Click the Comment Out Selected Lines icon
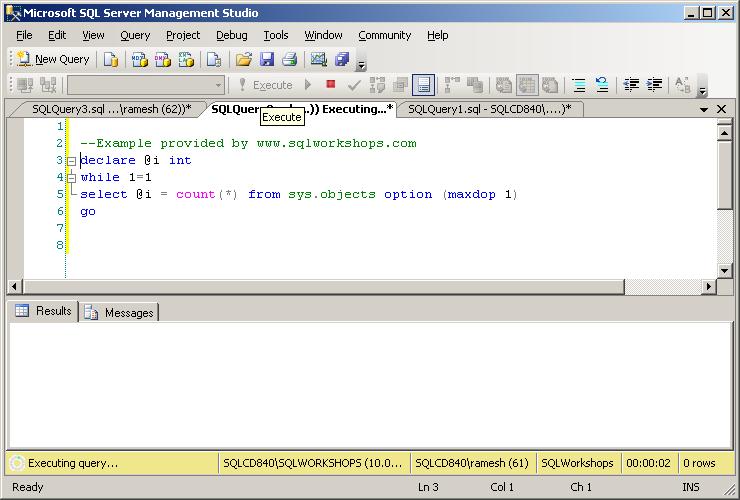Image resolution: width=740 pixels, height=500 pixels. (x=579, y=85)
